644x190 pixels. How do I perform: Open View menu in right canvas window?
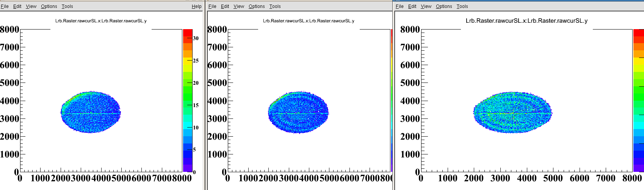[x=426, y=6]
